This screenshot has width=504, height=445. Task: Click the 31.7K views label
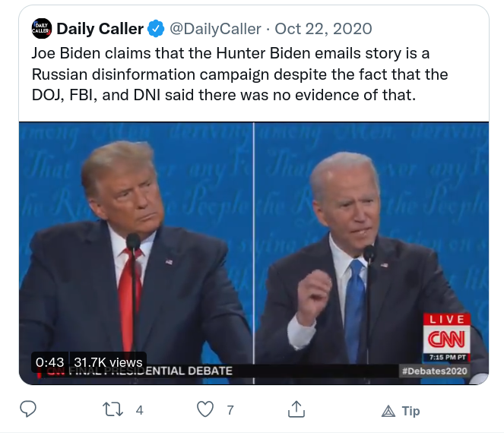(108, 362)
